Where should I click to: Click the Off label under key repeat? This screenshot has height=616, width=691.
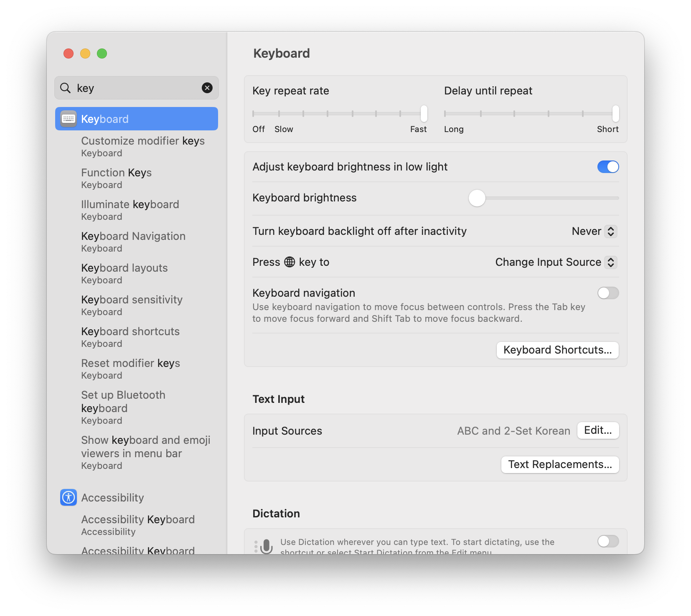pyautogui.click(x=259, y=129)
